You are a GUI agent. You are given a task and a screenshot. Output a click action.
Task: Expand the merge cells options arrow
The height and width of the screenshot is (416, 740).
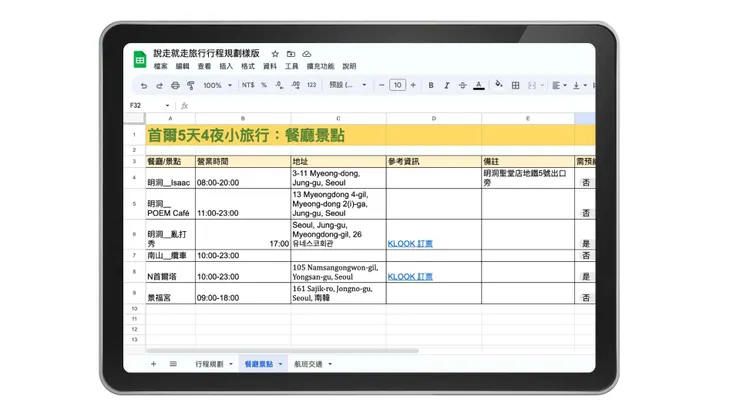click(x=542, y=85)
